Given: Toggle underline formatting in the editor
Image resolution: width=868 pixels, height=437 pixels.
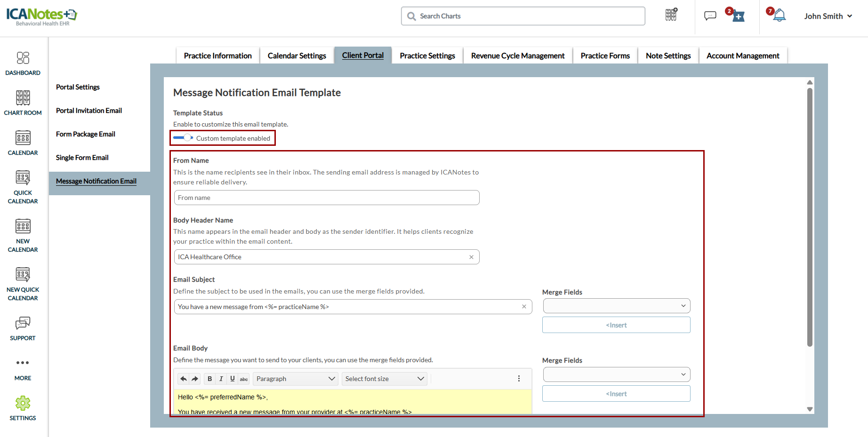Looking at the screenshot, I should [x=233, y=379].
